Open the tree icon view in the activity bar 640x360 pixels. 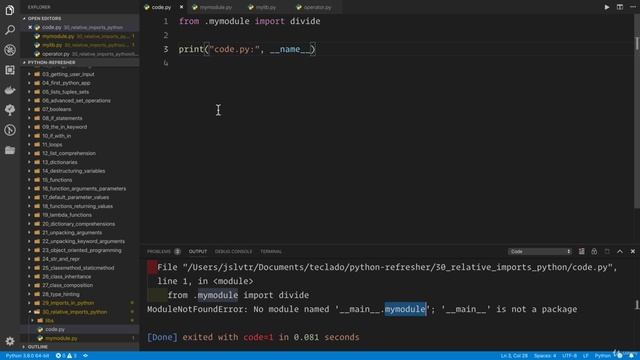[x=10, y=110]
